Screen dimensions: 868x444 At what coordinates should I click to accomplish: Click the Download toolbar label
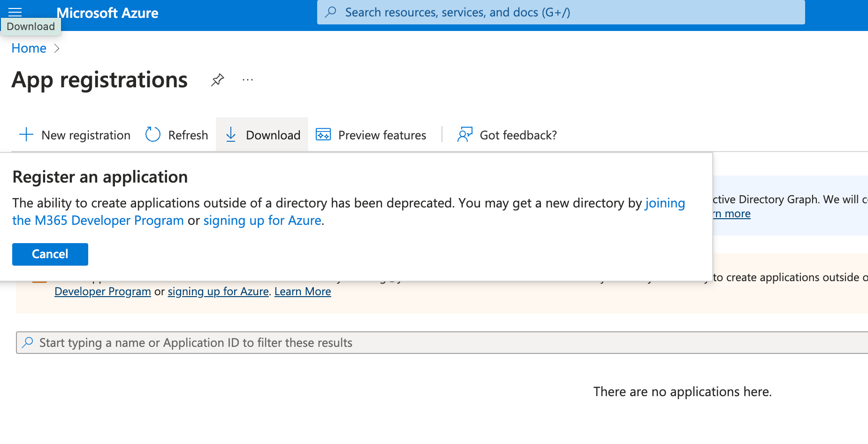pos(273,135)
